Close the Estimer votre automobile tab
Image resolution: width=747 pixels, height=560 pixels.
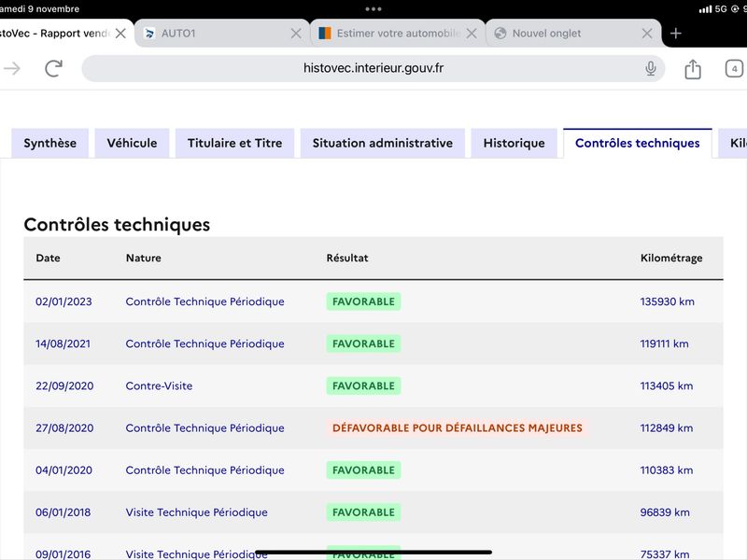[x=472, y=34]
